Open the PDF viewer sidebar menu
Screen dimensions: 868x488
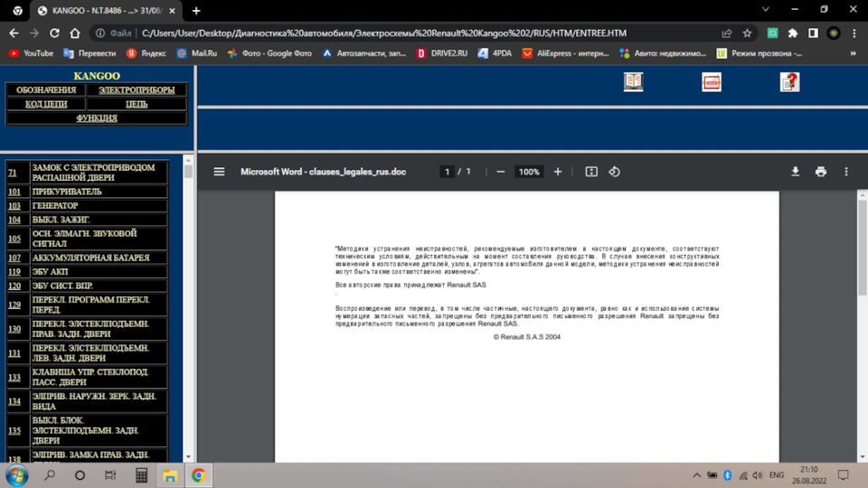pyautogui.click(x=219, y=172)
